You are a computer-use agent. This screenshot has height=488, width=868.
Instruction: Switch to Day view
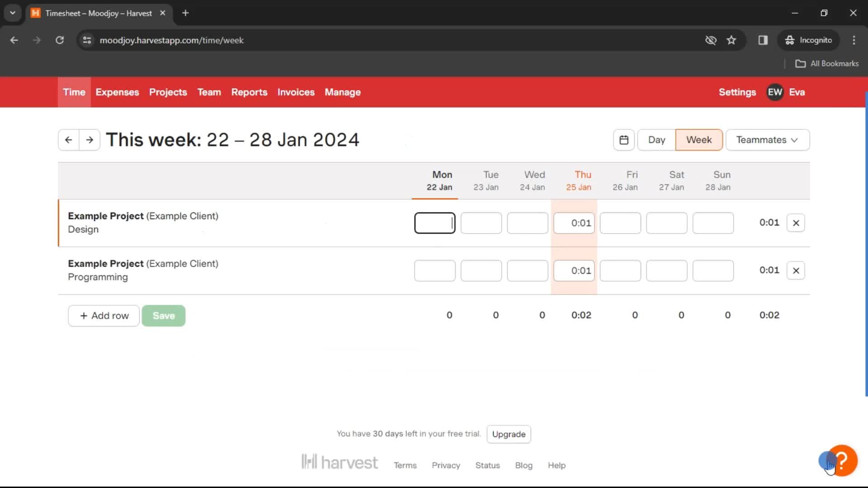pos(656,140)
